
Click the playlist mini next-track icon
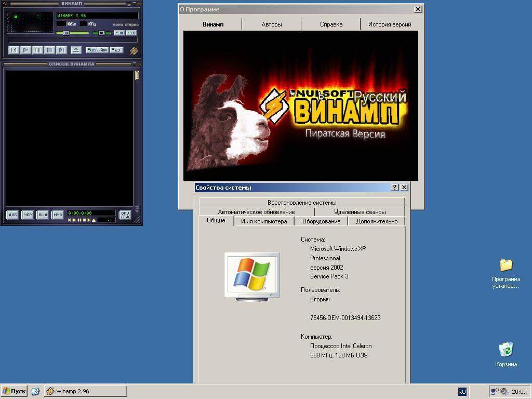(x=89, y=220)
